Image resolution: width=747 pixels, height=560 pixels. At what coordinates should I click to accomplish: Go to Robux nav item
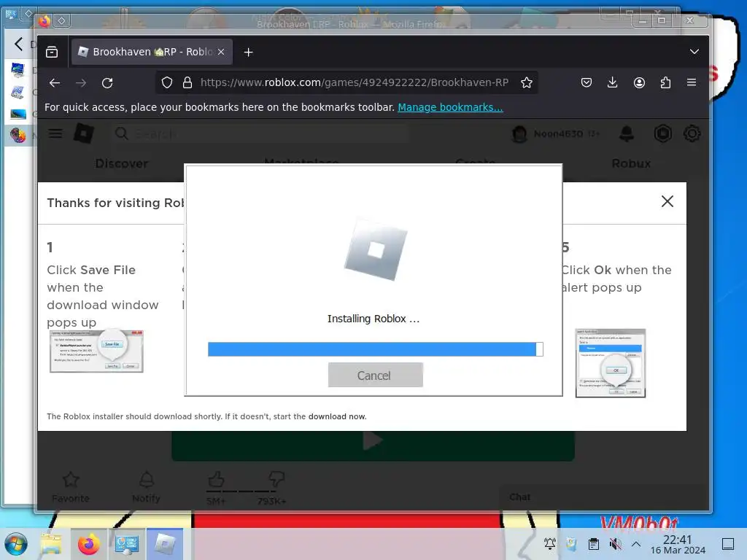click(x=631, y=163)
